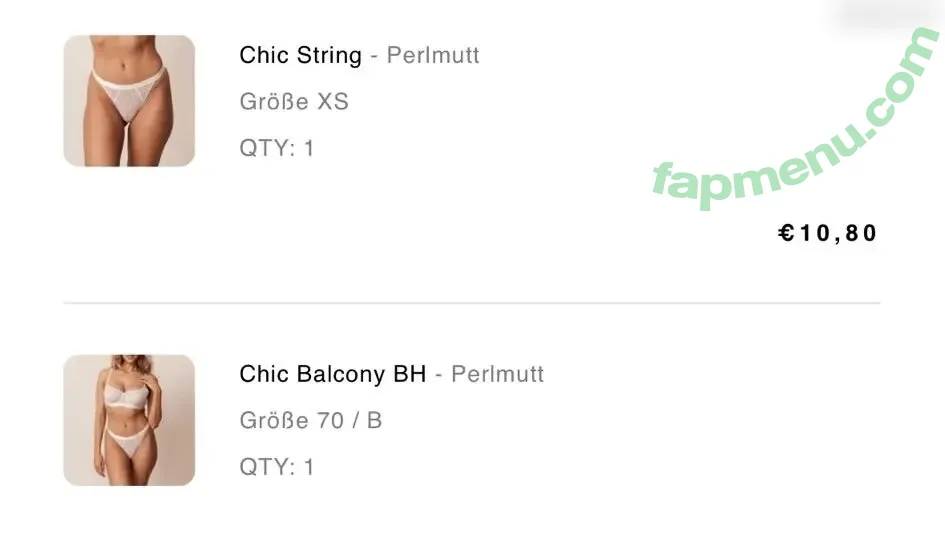Click the Chic String product title
Image resolution: width=945 pixels, height=536 pixels.
point(300,55)
